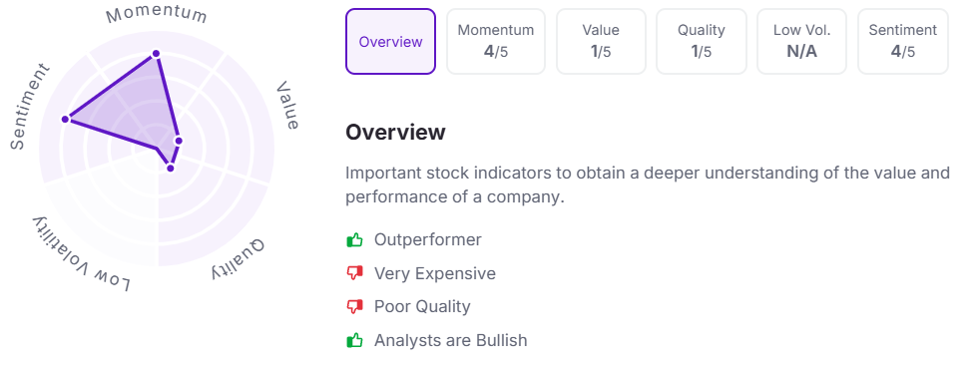Open the Momentum 4/5 tab
The image size is (980, 372).
[496, 41]
